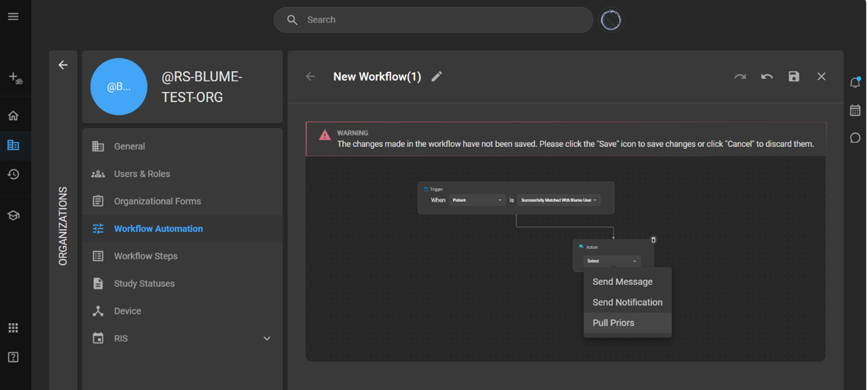Click the save workflow floppy disk icon
The height and width of the screenshot is (390, 868).
click(x=794, y=76)
